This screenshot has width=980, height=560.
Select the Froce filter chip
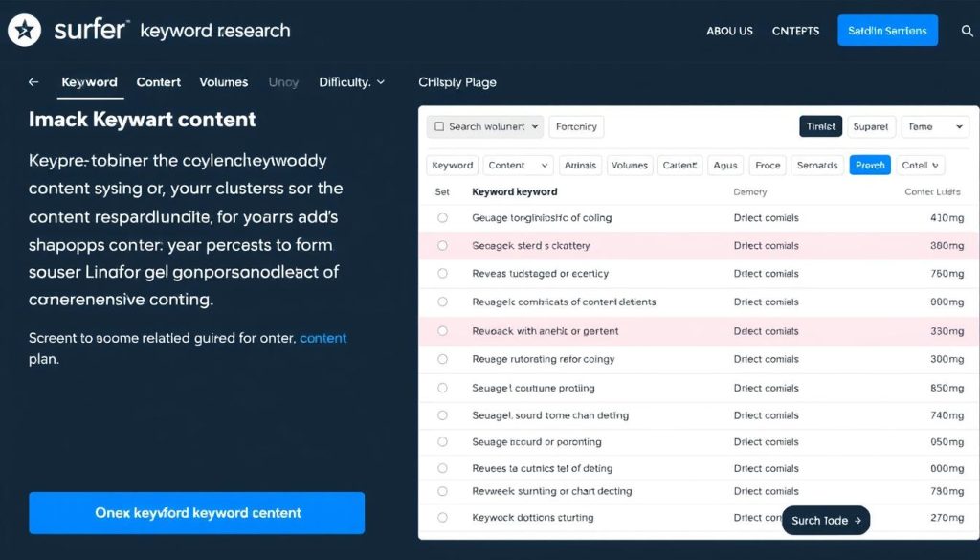[767, 165]
